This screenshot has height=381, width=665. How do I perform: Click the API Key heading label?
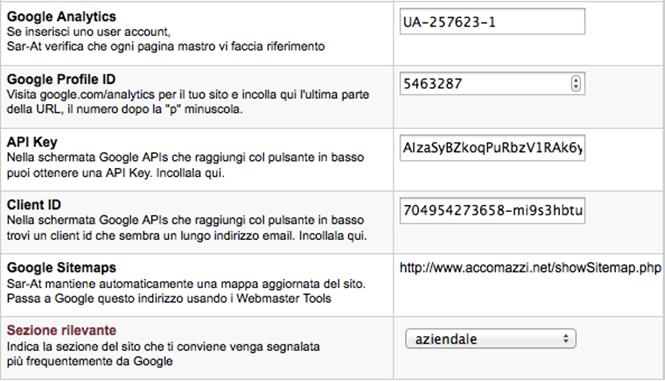coord(32,142)
